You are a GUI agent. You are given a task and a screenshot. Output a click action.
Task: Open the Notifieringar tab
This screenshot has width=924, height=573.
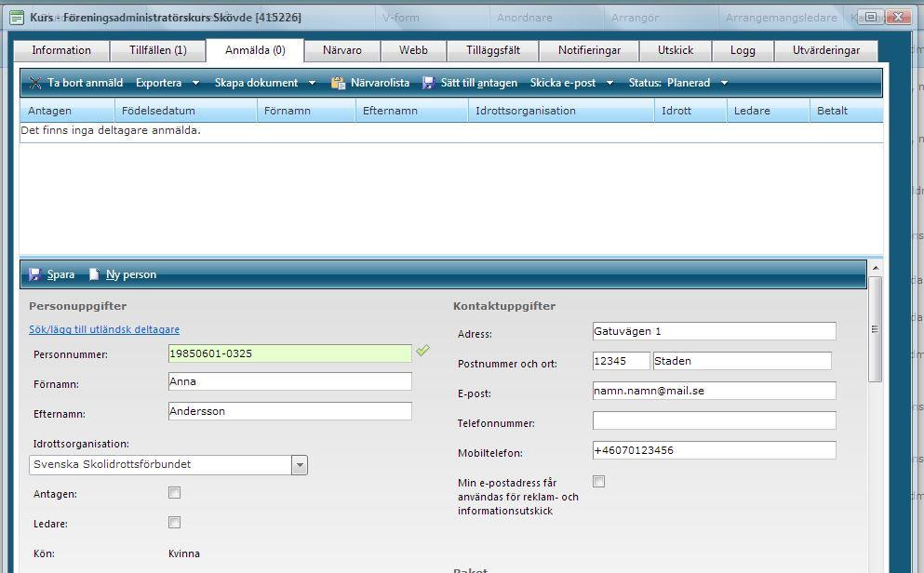[x=589, y=50]
